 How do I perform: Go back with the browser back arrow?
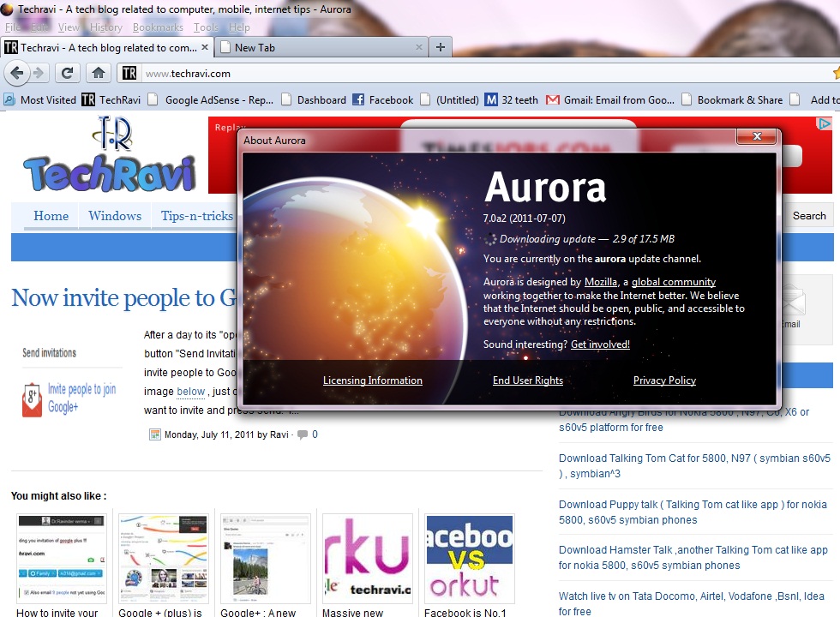[x=17, y=73]
